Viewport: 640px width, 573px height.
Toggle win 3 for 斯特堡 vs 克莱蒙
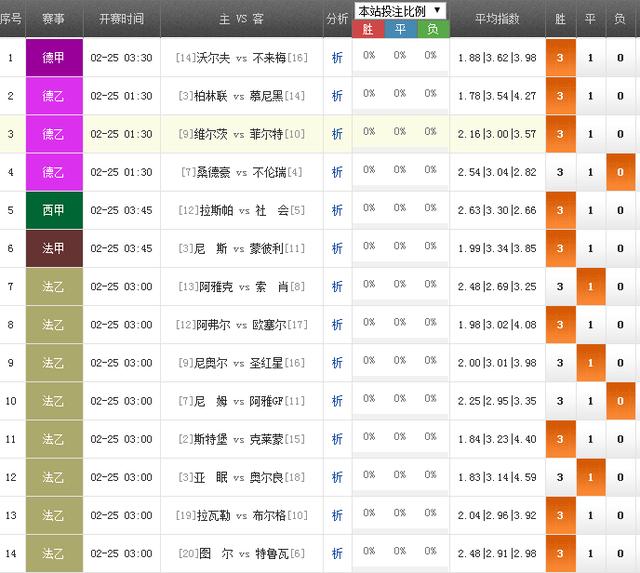click(560, 439)
